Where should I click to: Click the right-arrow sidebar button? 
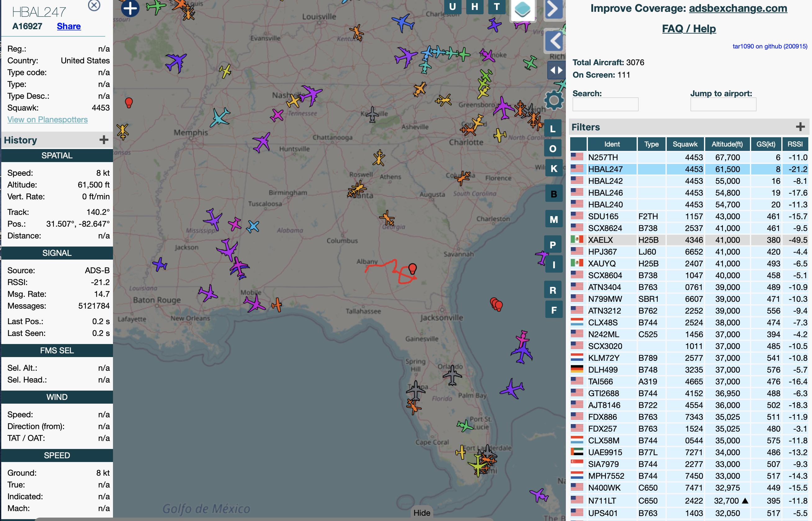[554, 9]
